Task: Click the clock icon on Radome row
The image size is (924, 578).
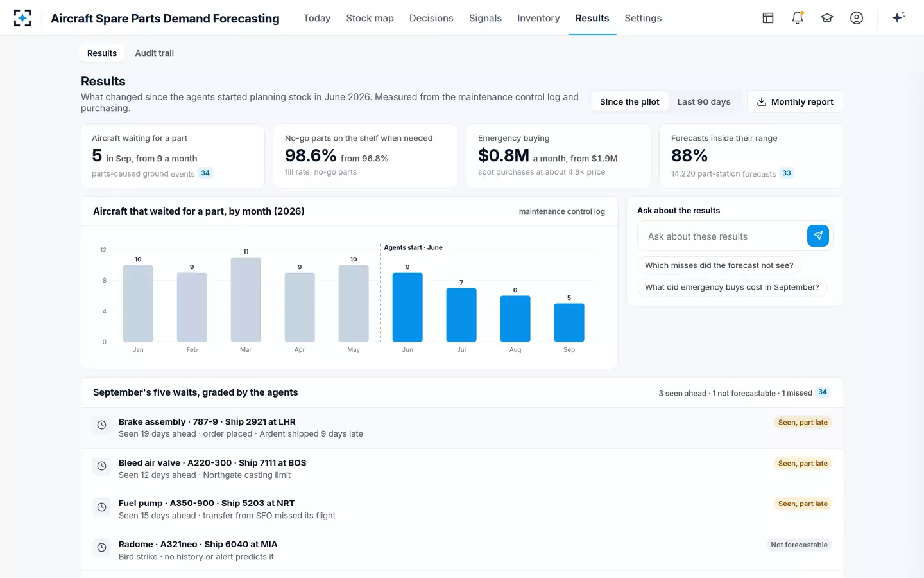Action: pos(101,548)
